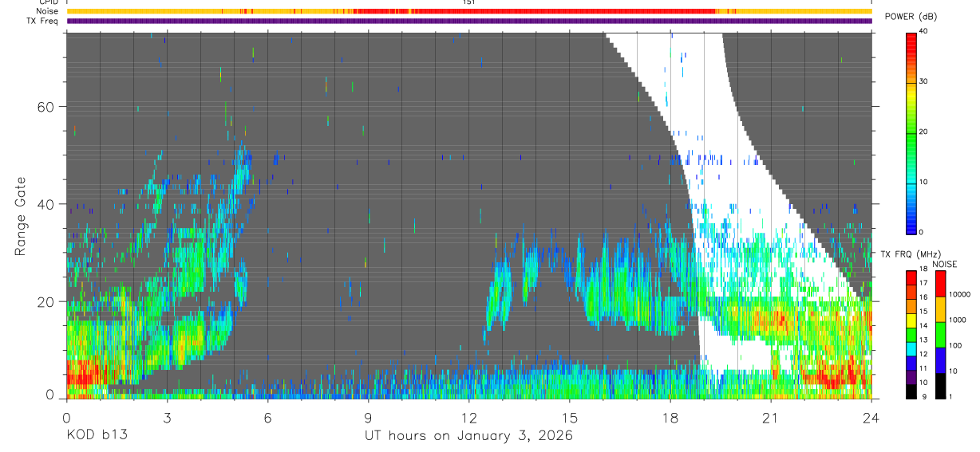
Task: Click the purple TX Freq time-series strip
Action: coord(469,21)
